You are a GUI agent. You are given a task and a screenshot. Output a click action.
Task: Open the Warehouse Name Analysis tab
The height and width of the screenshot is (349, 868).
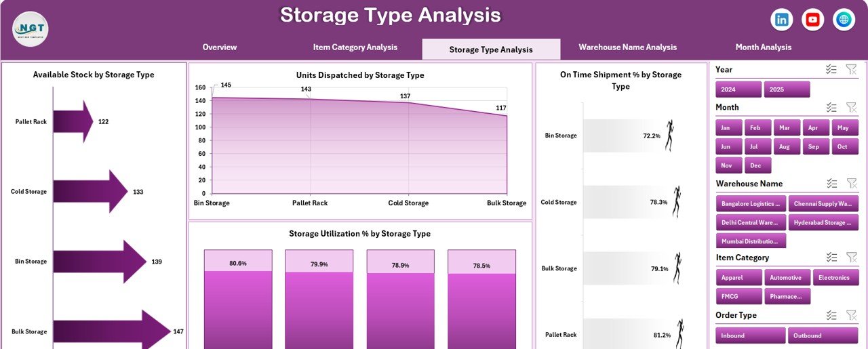coord(627,47)
